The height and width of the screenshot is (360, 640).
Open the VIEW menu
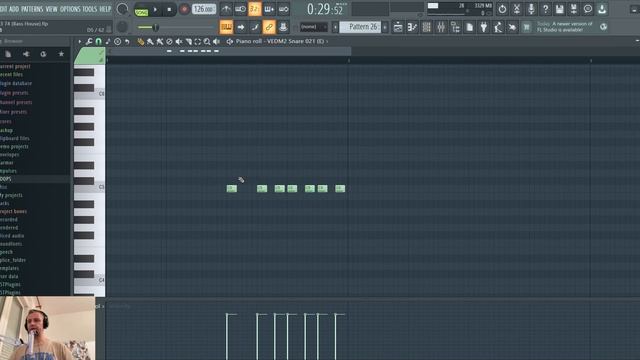click(x=51, y=9)
